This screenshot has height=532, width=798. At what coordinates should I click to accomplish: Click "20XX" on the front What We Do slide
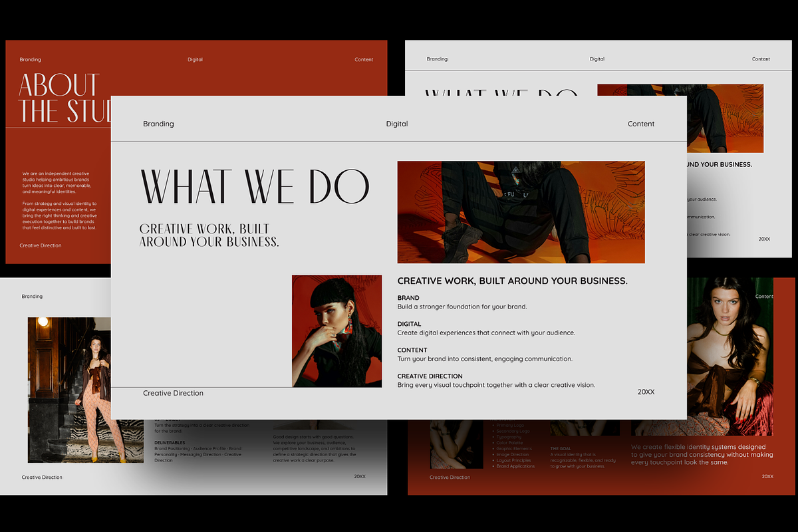(x=646, y=392)
